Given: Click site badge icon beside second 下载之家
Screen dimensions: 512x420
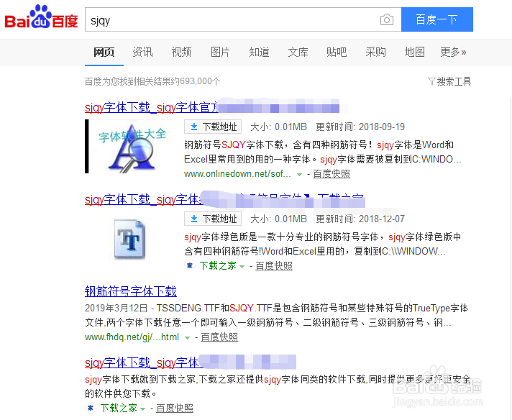Looking at the screenshot, I should (x=190, y=265).
